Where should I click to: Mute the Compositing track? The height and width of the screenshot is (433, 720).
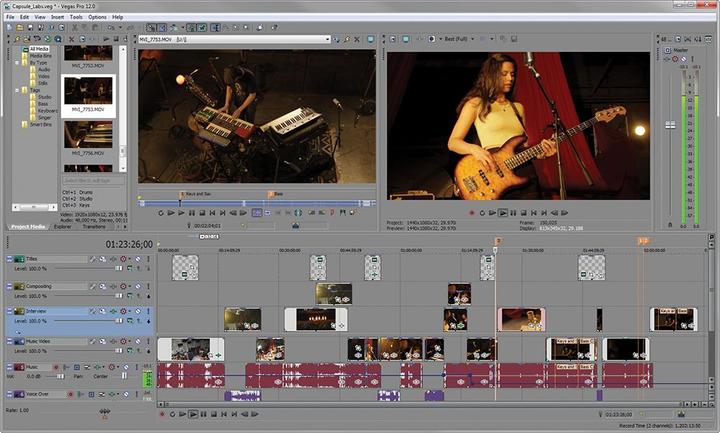[140, 287]
